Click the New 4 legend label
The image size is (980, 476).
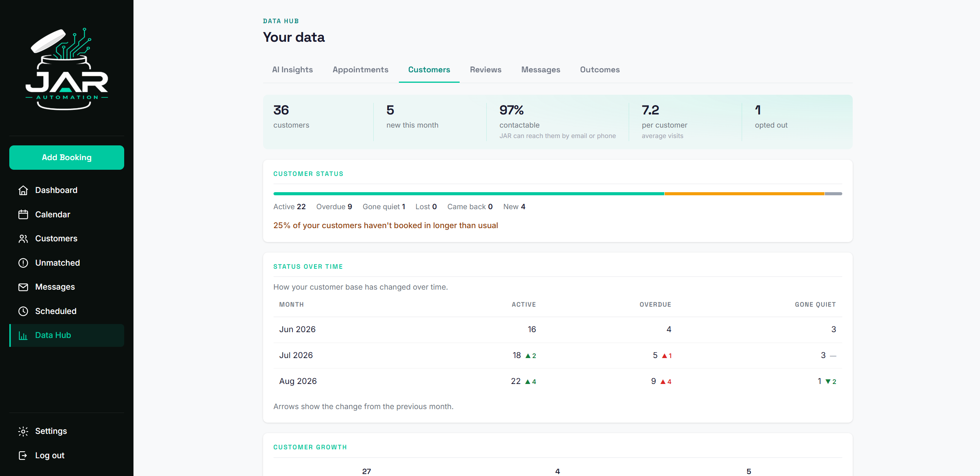(514, 207)
